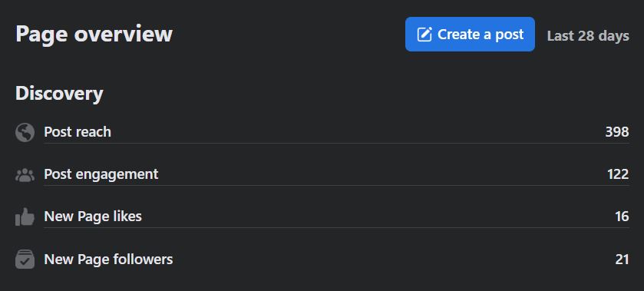Open the Post reach metric label

[x=78, y=132]
